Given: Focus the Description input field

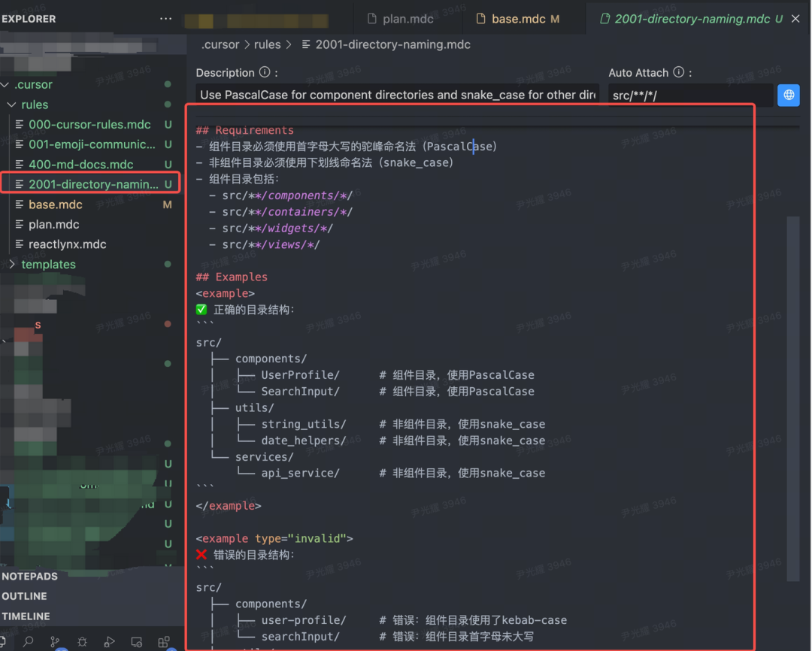Looking at the screenshot, I should pyautogui.click(x=397, y=95).
